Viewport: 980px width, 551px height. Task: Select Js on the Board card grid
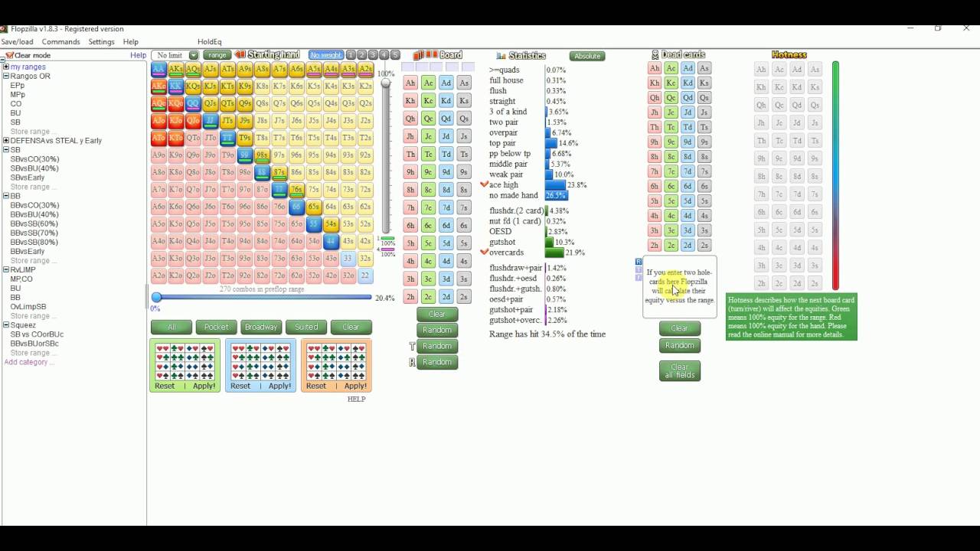464,136
